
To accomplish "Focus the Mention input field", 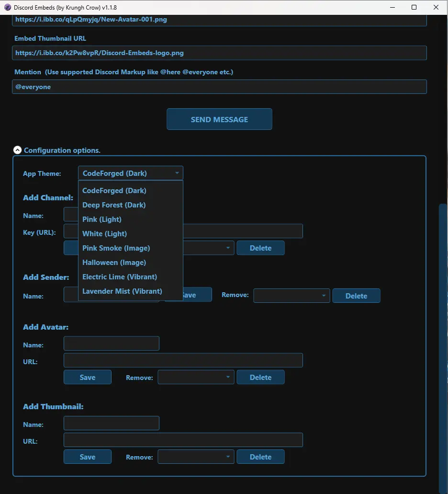I will (219, 87).
